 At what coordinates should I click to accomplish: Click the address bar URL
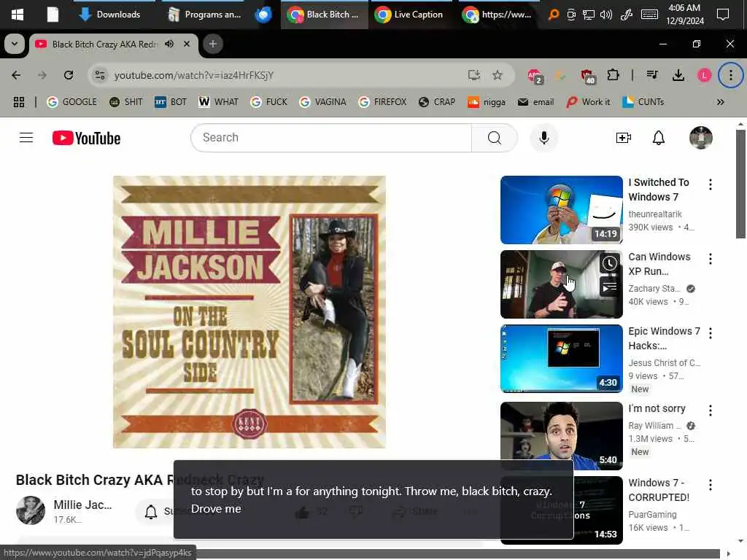(x=194, y=75)
